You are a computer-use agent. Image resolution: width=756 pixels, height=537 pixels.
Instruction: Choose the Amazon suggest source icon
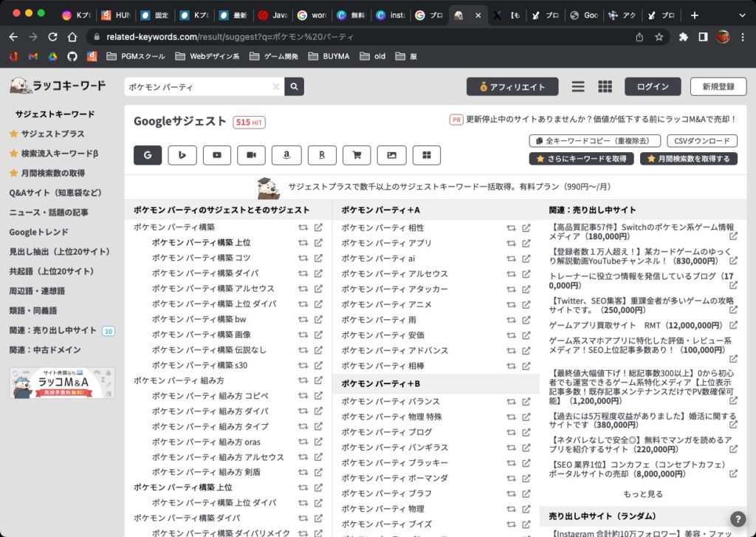pos(286,155)
